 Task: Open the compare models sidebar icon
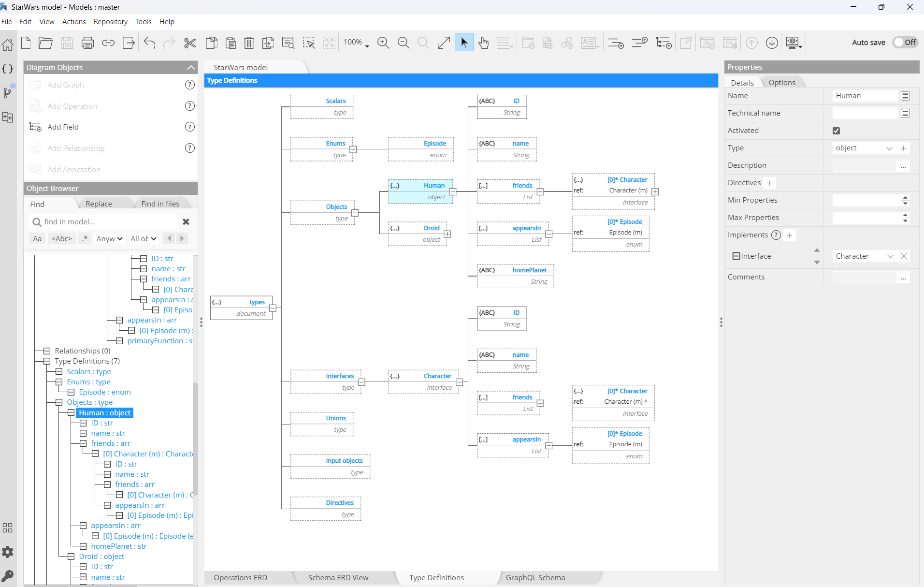7,117
